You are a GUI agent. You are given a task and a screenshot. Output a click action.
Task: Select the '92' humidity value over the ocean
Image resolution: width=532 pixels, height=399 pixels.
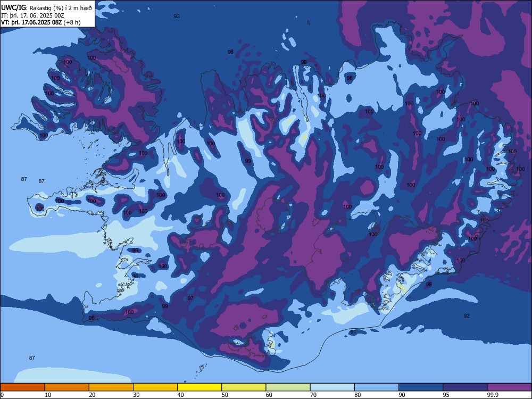tap(467, 316)
